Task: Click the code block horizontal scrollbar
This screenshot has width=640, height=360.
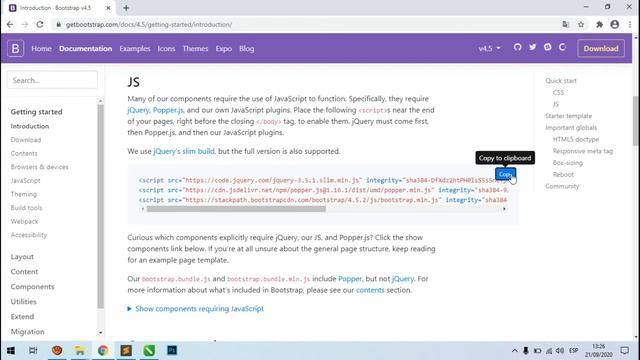Action: point(236,209)
